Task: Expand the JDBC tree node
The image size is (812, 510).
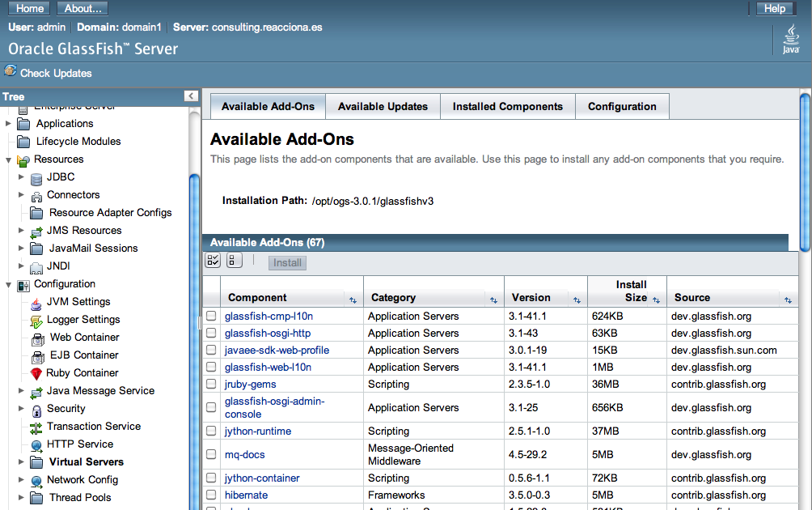Action: point(21,176)
